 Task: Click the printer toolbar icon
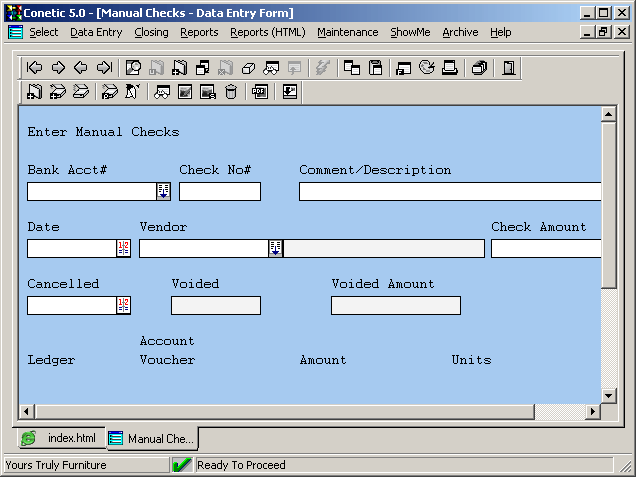point(450,68)
